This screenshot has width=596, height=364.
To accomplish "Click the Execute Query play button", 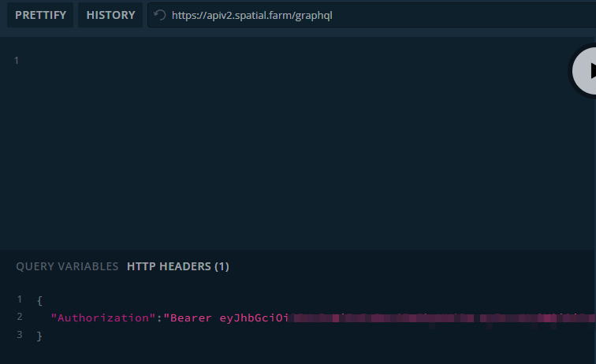I will click(x=586, y=71).
